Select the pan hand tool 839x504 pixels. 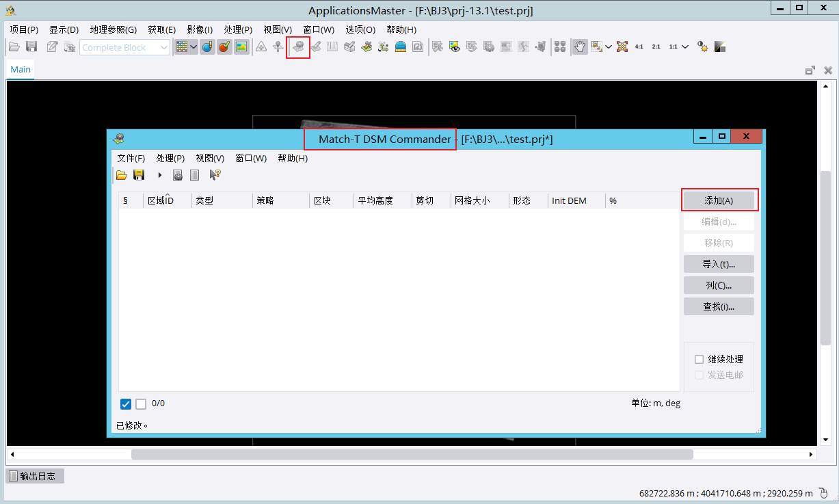pos(580,47)
